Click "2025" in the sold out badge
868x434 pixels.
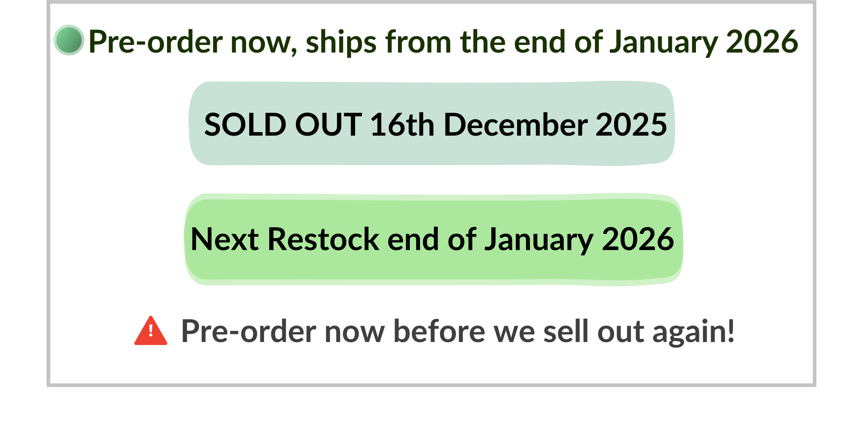pos(631,125)
